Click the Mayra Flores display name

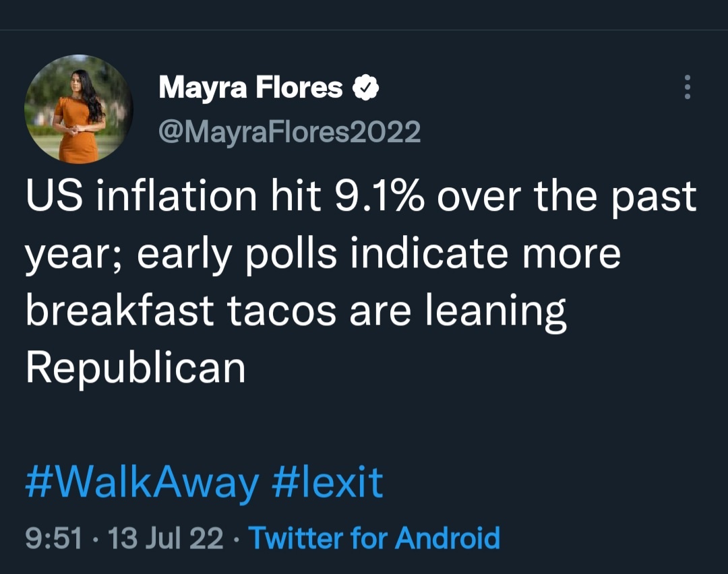coord(251,88)
